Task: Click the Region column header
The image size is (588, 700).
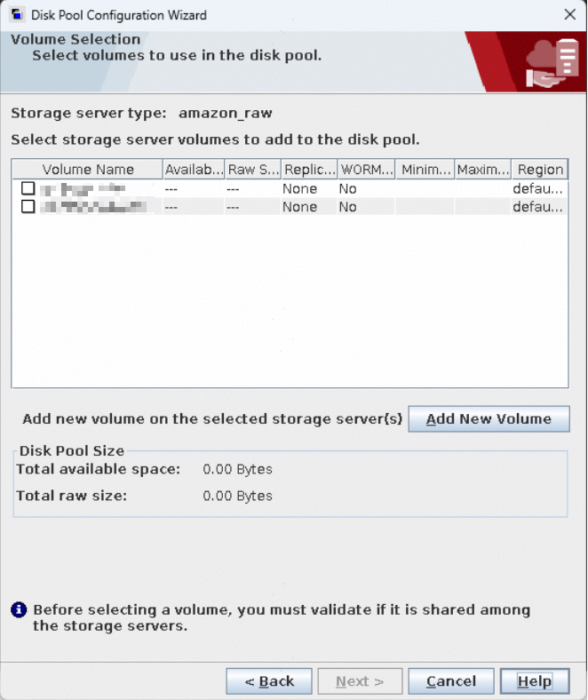Action: pos(539,170)
